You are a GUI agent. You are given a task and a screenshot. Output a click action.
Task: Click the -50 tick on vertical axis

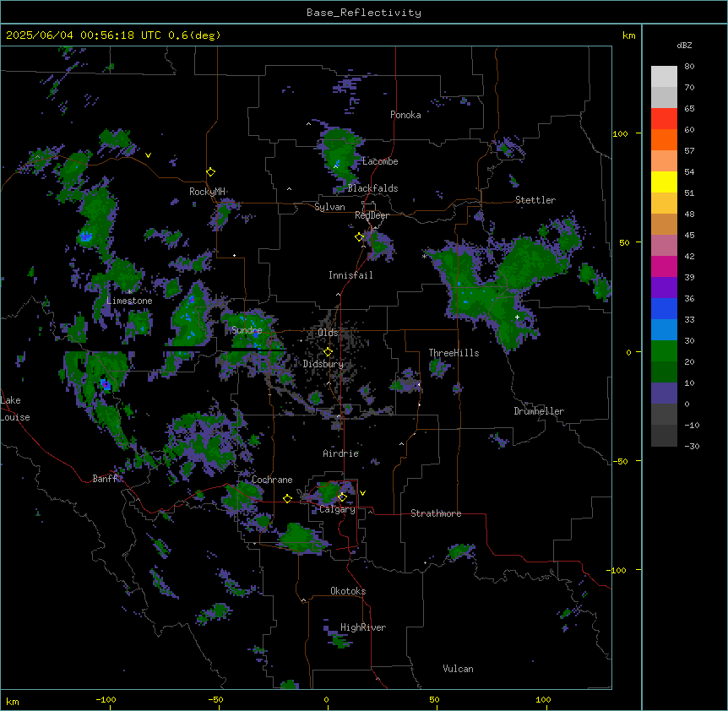tap(619, 461)
